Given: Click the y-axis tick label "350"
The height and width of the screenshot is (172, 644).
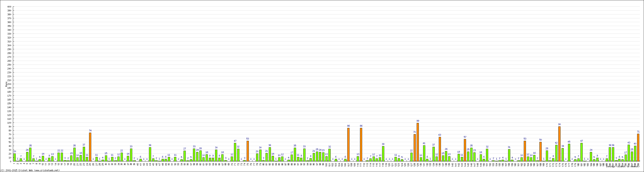Looking at the screenshot, I should click(x=9, y=26).
